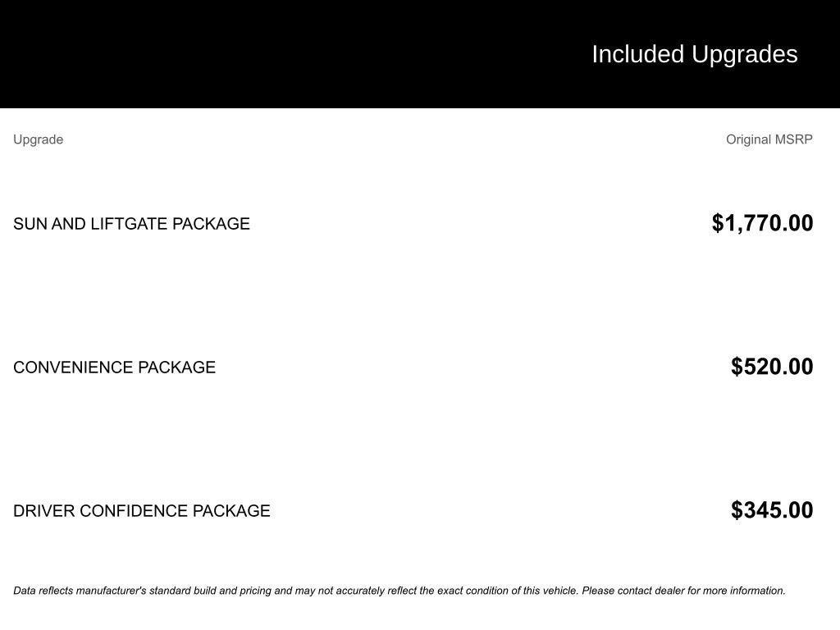
Task: Click the word "MSRP" in the column header
Action: pyautogui.click(x=794, y=139)
